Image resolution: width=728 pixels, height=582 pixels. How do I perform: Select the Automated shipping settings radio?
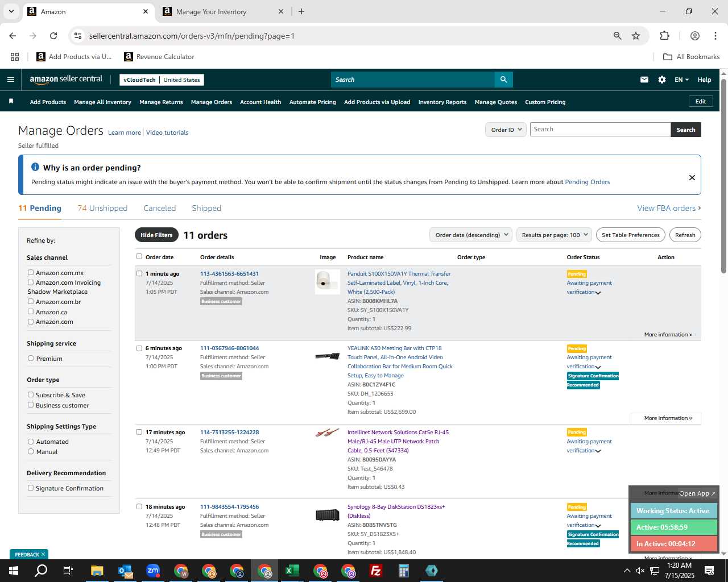click(x=31, y=441)
